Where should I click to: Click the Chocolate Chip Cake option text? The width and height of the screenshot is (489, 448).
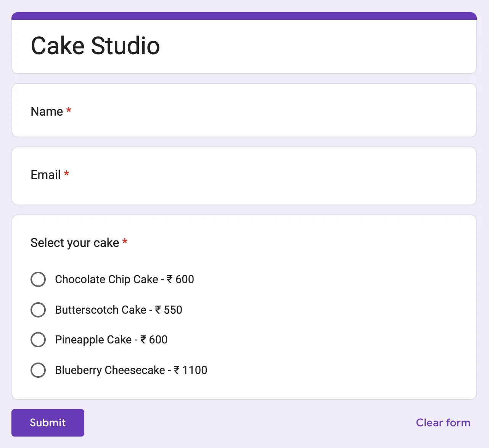(124, 279)
